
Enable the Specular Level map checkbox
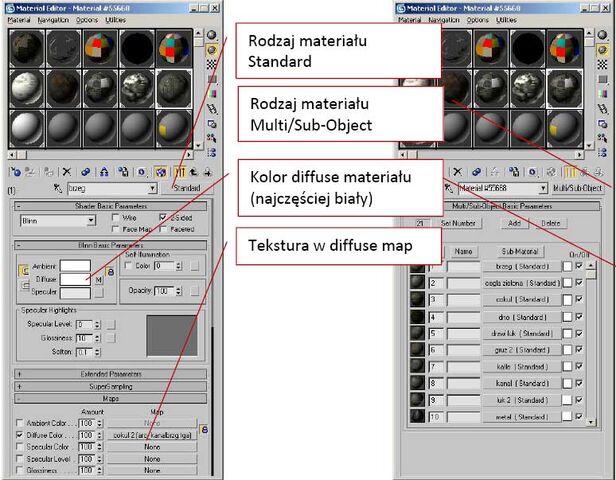coord(19,459)
